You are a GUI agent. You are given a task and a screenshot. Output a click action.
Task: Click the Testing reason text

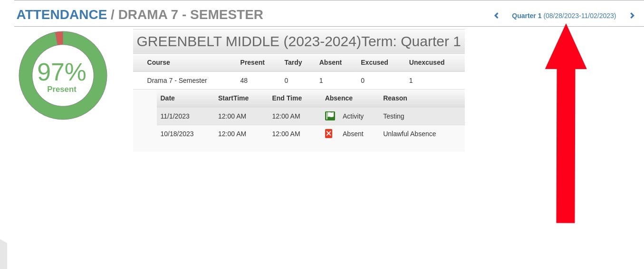click(394, 116)
